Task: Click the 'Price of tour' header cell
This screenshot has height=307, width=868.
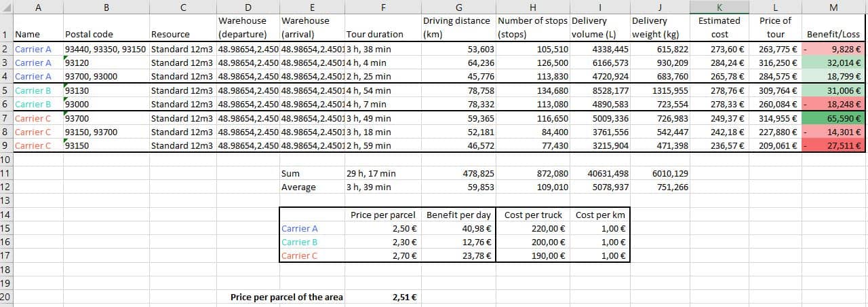Action: [x=775, y=27]
